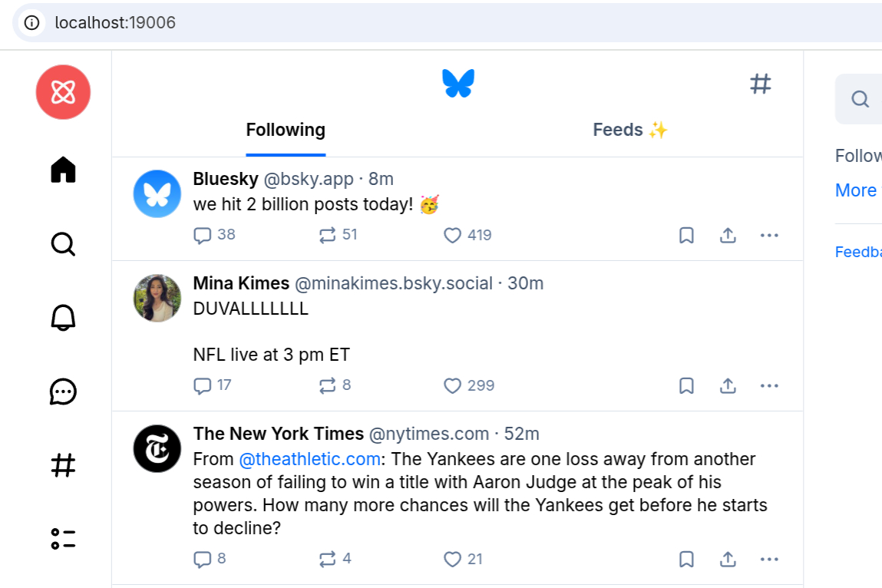The height and width of the screenshot is (588, 882).
Task: Click the Bluesky butterfly logo at top
Action: 458,84
